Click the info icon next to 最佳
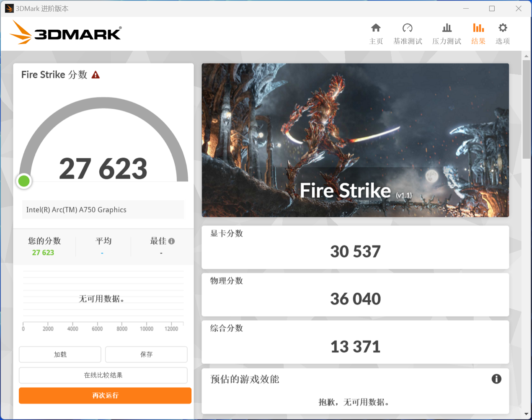Screen dimensions: 532x420 tap(172, 241)
